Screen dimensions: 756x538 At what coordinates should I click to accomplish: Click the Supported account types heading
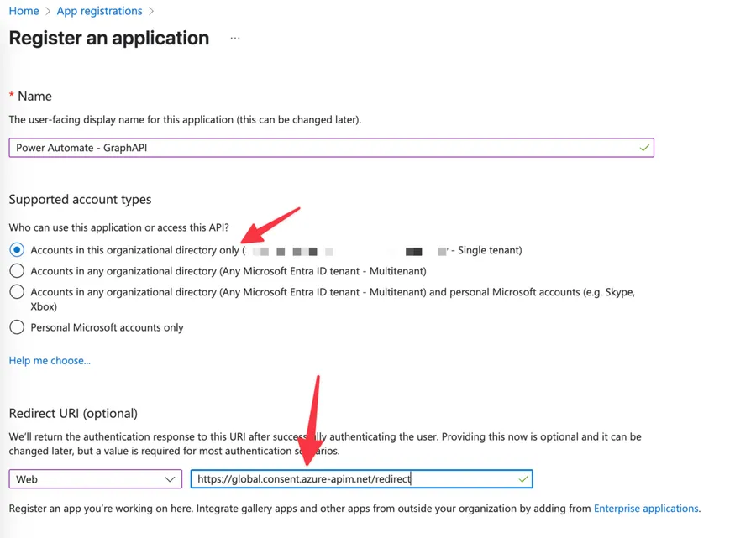point(80,200)
